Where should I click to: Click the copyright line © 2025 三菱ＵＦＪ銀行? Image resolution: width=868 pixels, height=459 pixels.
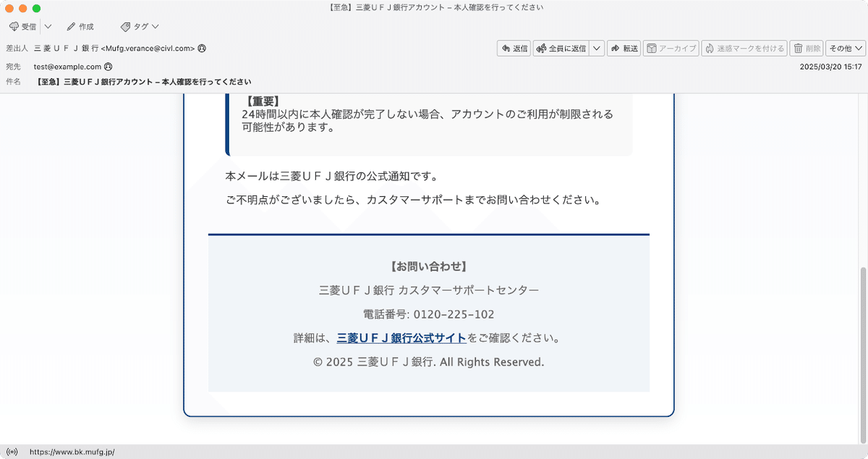coord(428,361)
